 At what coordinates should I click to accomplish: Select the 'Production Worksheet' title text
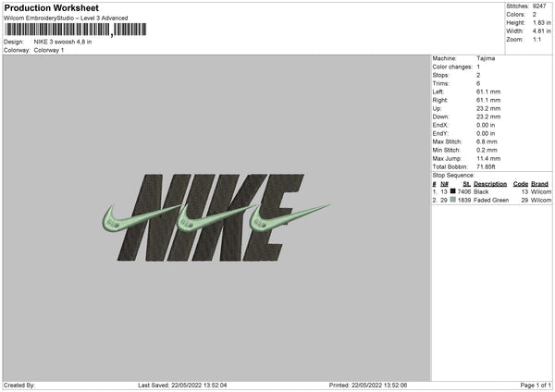point(51,7)
